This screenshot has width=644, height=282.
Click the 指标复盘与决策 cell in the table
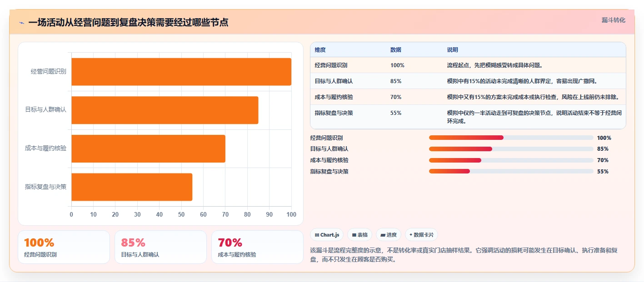(x=334, y=113)
